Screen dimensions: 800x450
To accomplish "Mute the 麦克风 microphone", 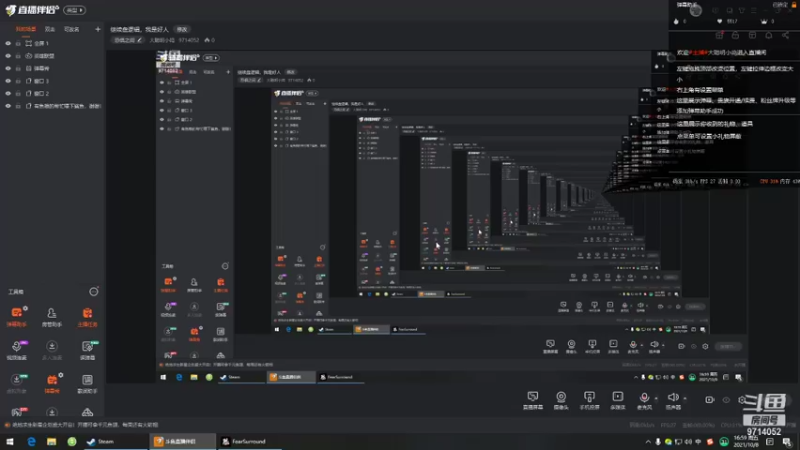I will tap(644, 400).
